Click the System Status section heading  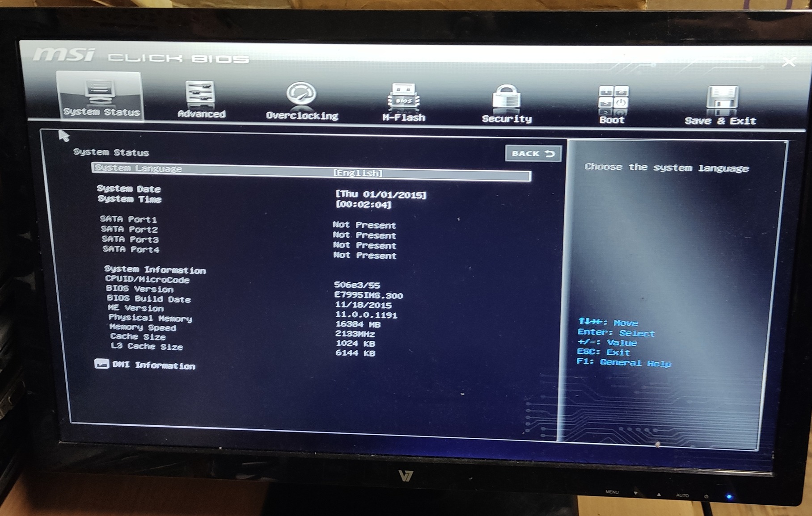tap(111, 152)
